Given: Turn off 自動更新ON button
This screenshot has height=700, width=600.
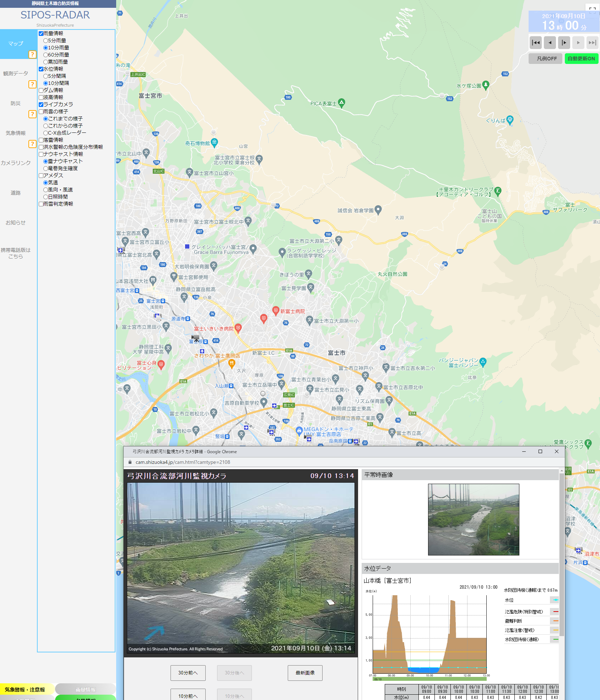Looking at the screenshot, I should (581, 59).
